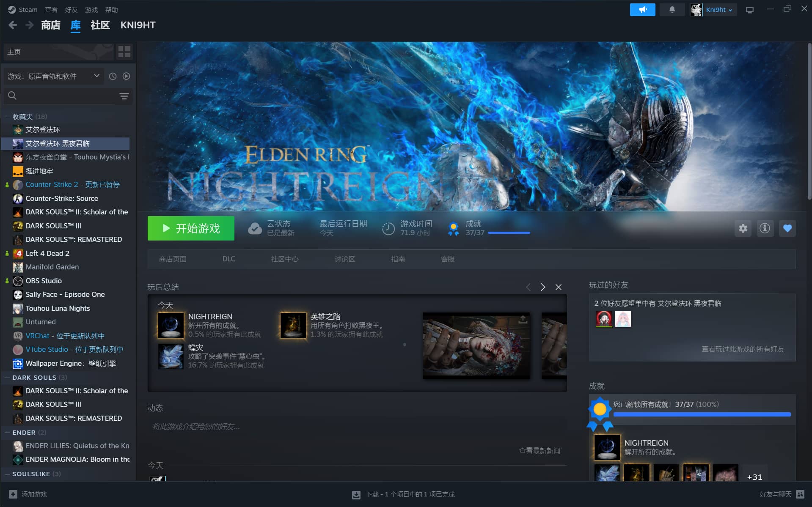Click the achievements 37/37 progress bar
Image resolution: width=812 pixels, height=507 pixels.
pyautogui.click(x=509, y=233)
